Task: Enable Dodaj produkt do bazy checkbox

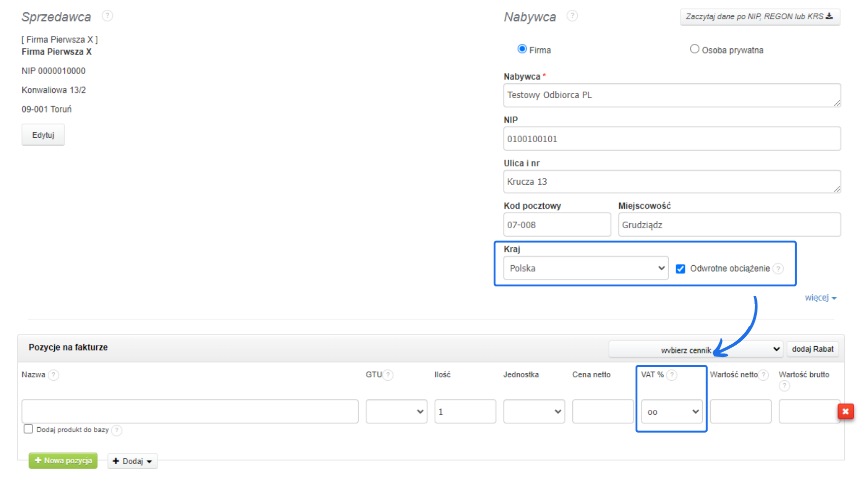Action: tap(29, 429)
